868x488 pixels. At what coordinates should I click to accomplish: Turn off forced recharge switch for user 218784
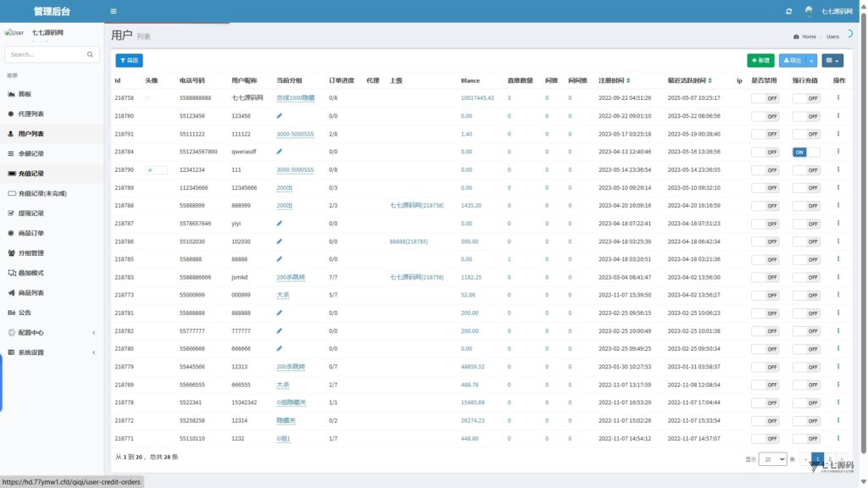(x=806, y=152)
